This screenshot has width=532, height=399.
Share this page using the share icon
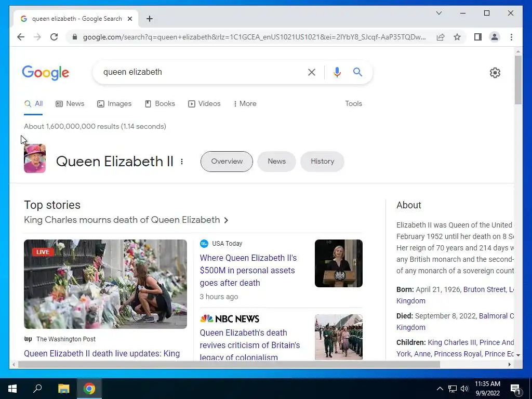tap(441, 37)
